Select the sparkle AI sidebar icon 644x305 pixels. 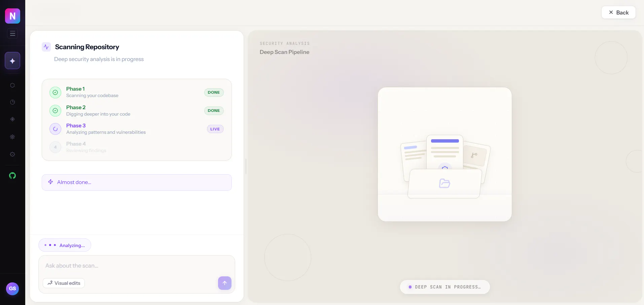(12, 61)
